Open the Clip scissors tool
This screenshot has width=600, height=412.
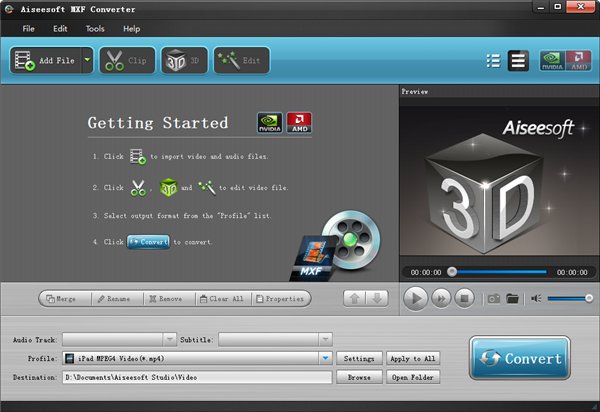click(x=127, y=60)
